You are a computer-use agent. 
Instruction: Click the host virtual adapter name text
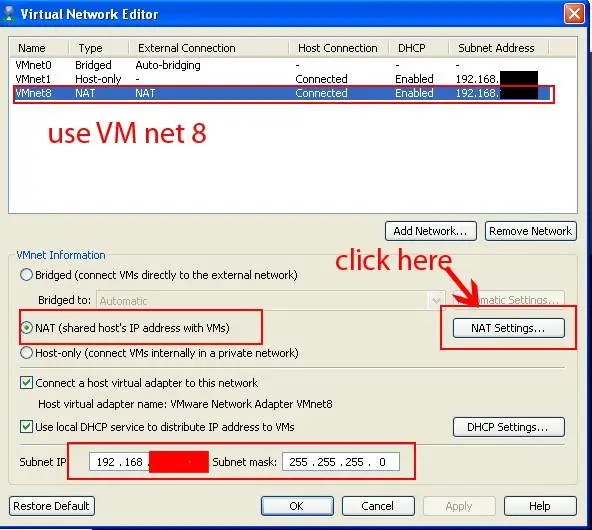pyautogui.click(x=185, y=404)
